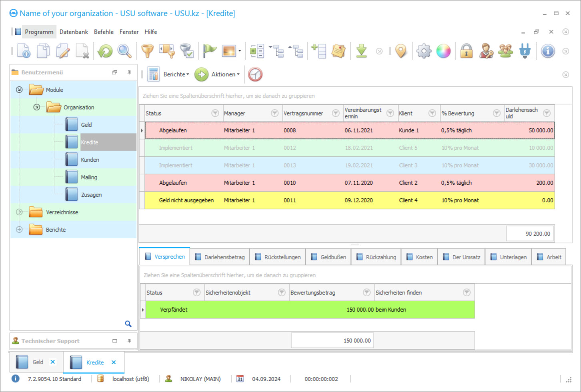Image resolution: width=581 pixels, height=392 pixels.
Task: Open the filter funnel tool
Action: (147, 51)
